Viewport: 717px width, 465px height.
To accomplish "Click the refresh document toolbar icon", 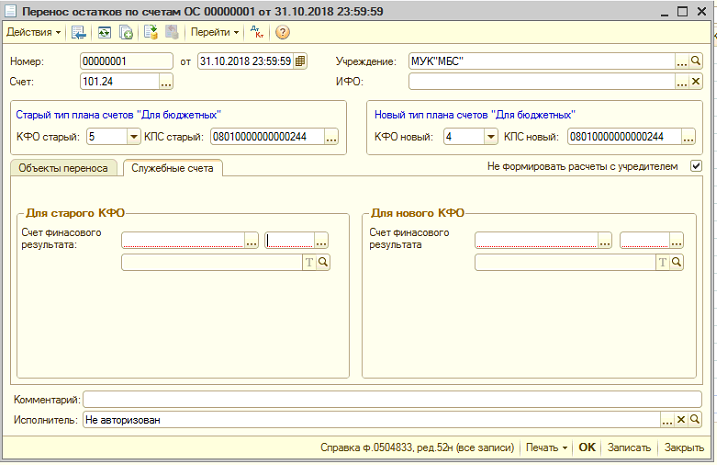I will click(104, 32).
